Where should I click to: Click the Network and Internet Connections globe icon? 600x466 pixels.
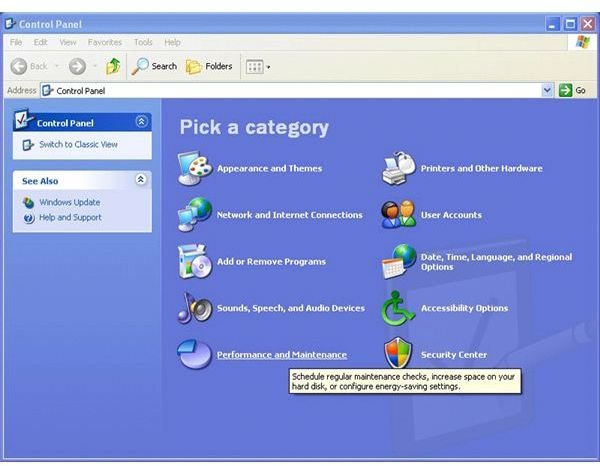pyautogui.click(x=195, y=215)
